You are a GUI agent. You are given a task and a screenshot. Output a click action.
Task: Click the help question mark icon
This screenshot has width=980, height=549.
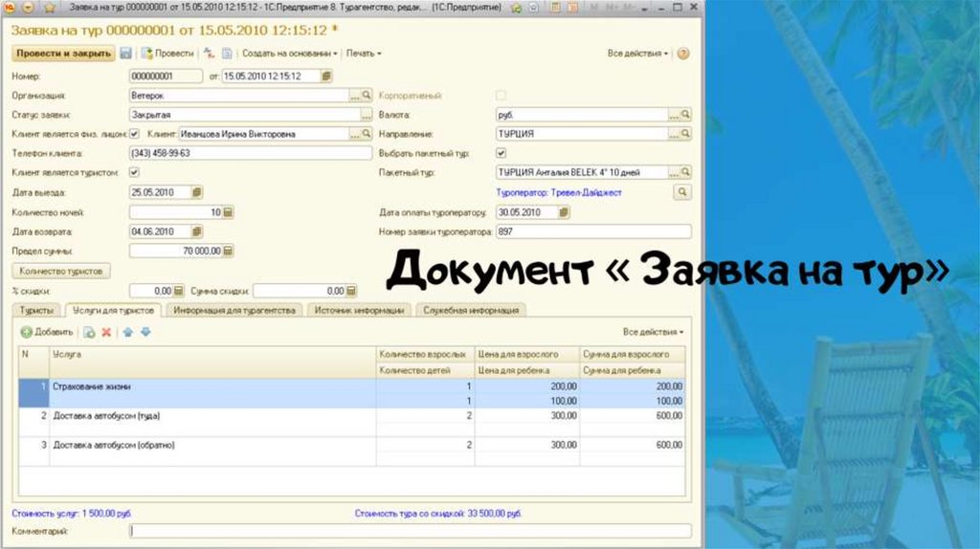point(683,54)
